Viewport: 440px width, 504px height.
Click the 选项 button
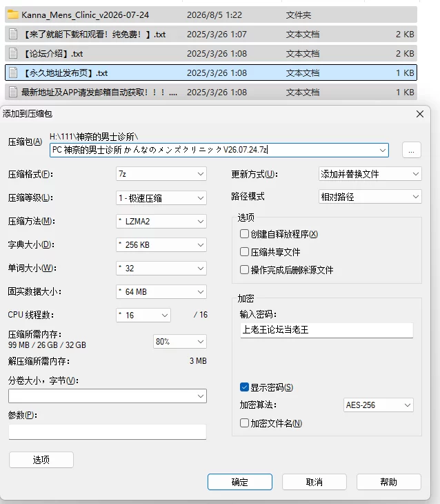[41, 460]
